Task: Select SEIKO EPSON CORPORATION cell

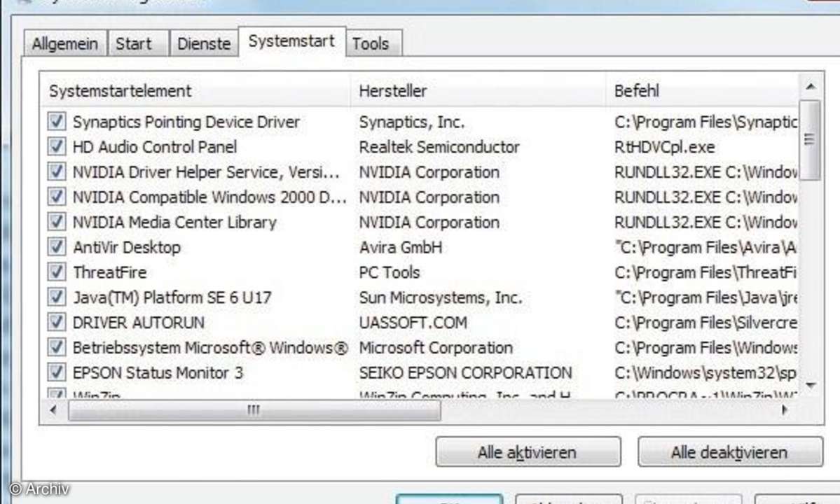Action: 465,373
